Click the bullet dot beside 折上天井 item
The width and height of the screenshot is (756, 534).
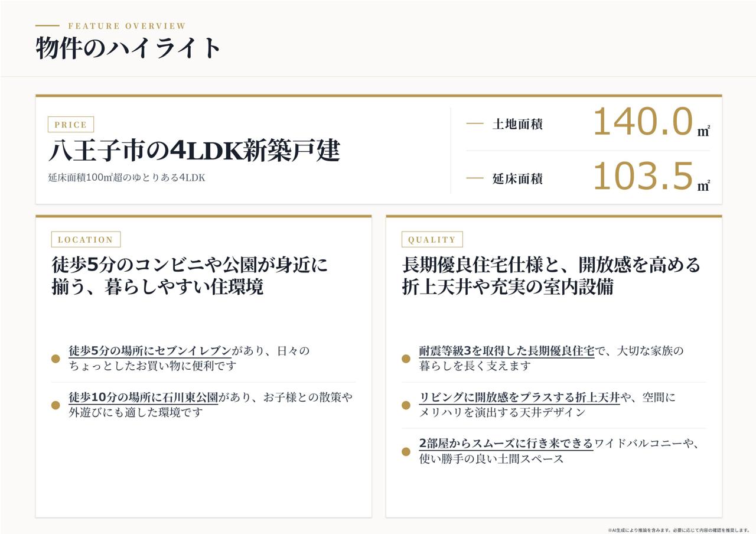(x=406, y=405)
